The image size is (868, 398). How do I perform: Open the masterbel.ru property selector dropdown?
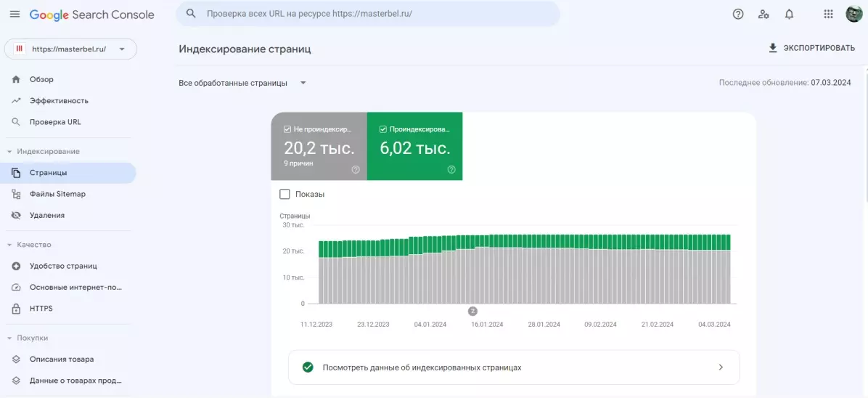pyautogui.click(x=71, y=49)
